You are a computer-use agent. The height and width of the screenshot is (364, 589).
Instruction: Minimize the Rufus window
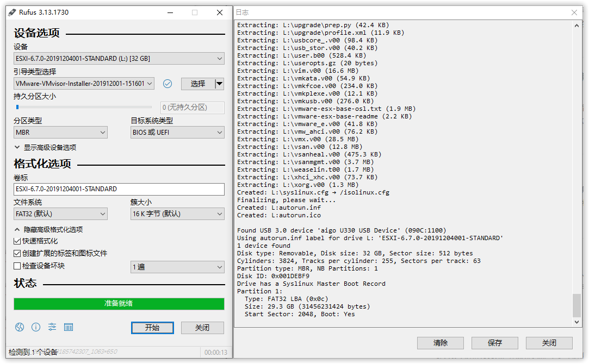pos(170,12)
